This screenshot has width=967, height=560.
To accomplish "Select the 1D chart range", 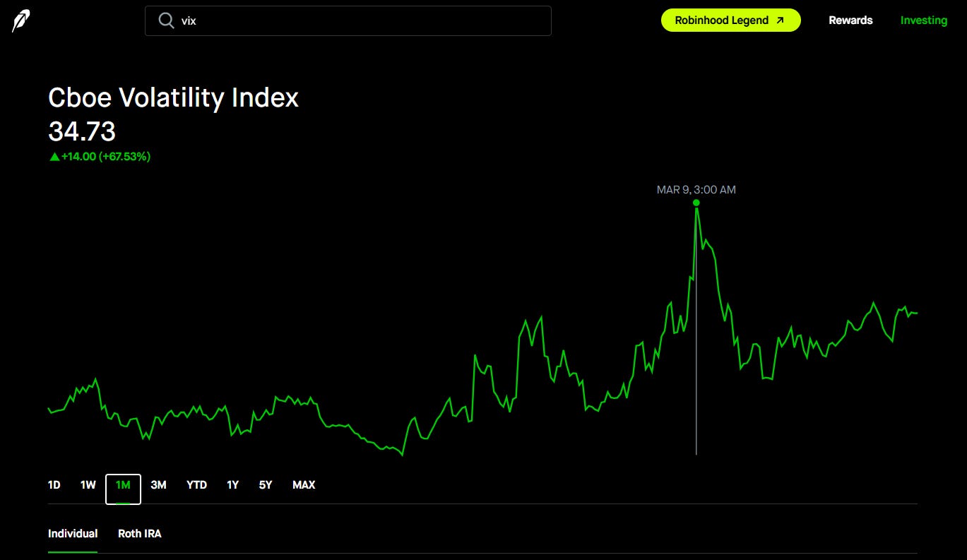I will point(54,485).
